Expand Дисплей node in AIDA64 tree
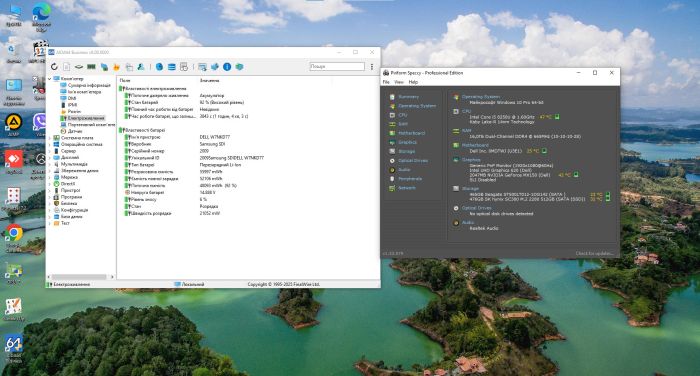 pyautogui.click(x=50, y=157)
